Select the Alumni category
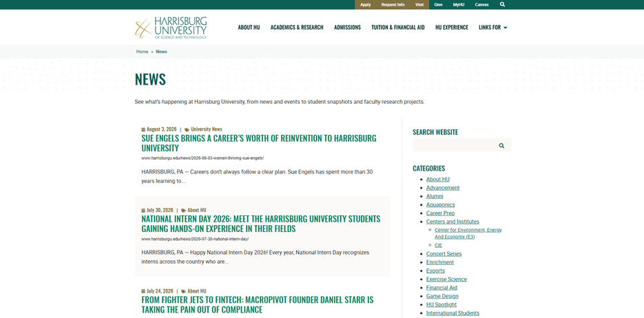The width and height of the screenshot is (644, 318). click(x=435, y=197)
